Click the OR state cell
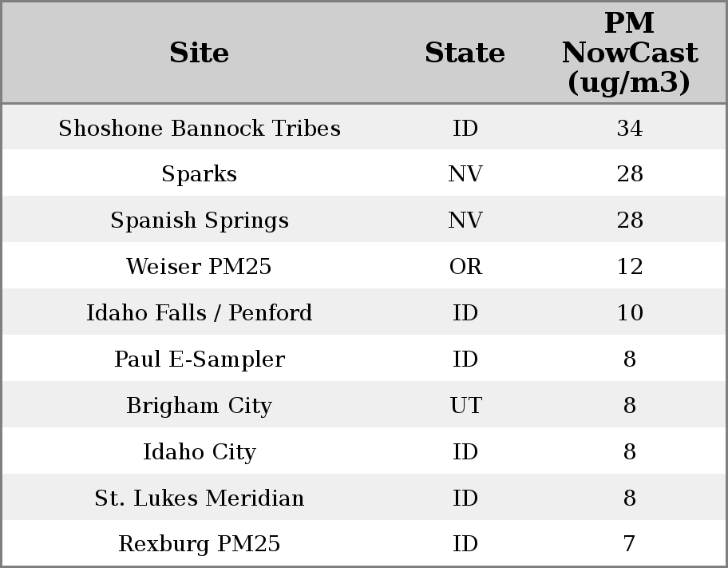Screen dimensions: 728x568 coord(465,267)
